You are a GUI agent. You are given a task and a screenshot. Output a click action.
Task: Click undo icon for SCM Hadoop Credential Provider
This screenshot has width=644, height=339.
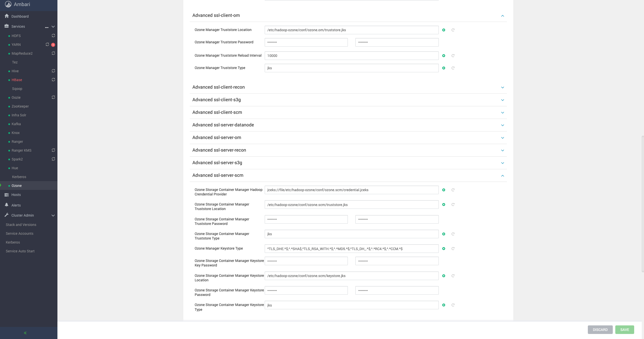(453, 190)
